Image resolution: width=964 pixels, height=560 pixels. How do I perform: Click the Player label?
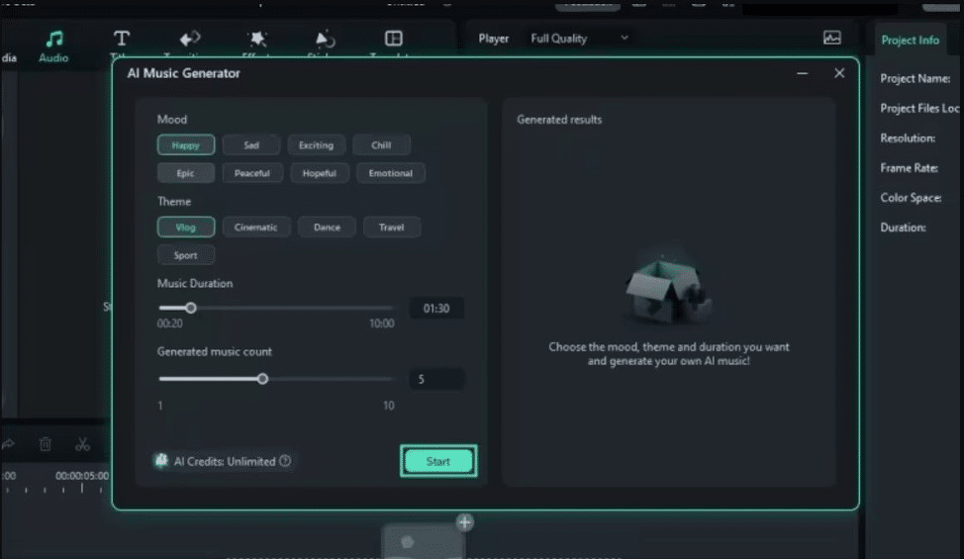pyautogui.click(x=494, y=39)
